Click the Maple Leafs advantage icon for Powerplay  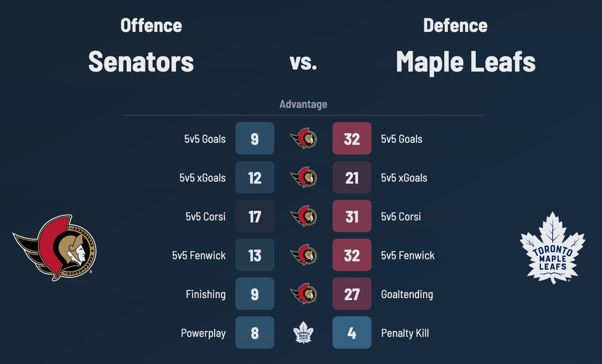point(303,332)
